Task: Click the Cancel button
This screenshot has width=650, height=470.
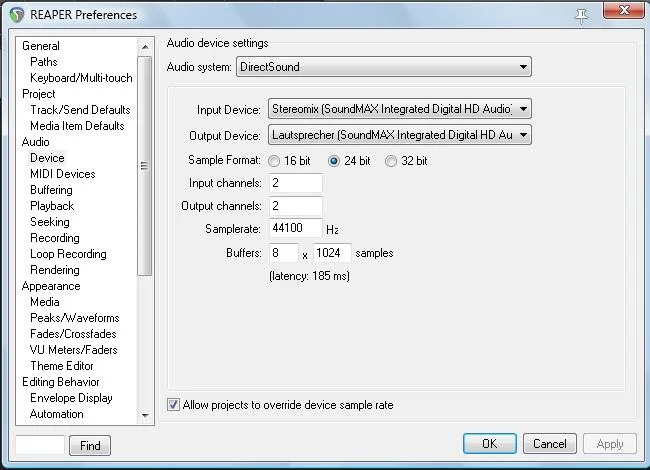Action: click(x=550, y=444)
